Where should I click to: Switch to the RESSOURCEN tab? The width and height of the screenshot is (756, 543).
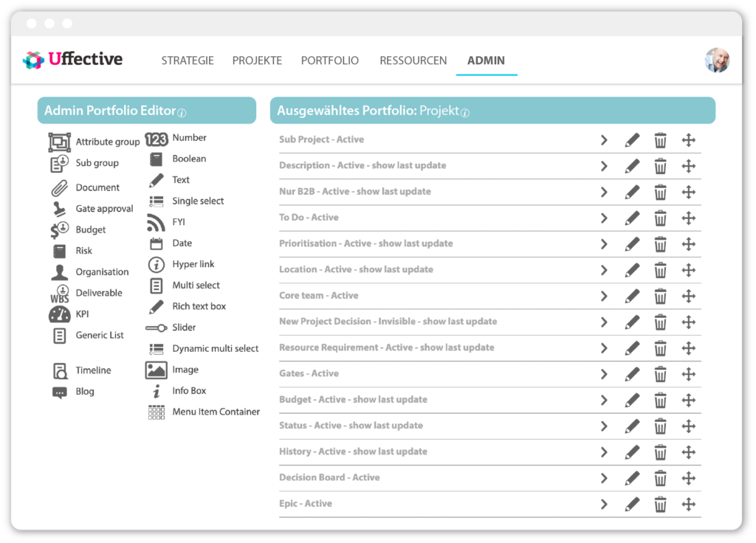413,60
